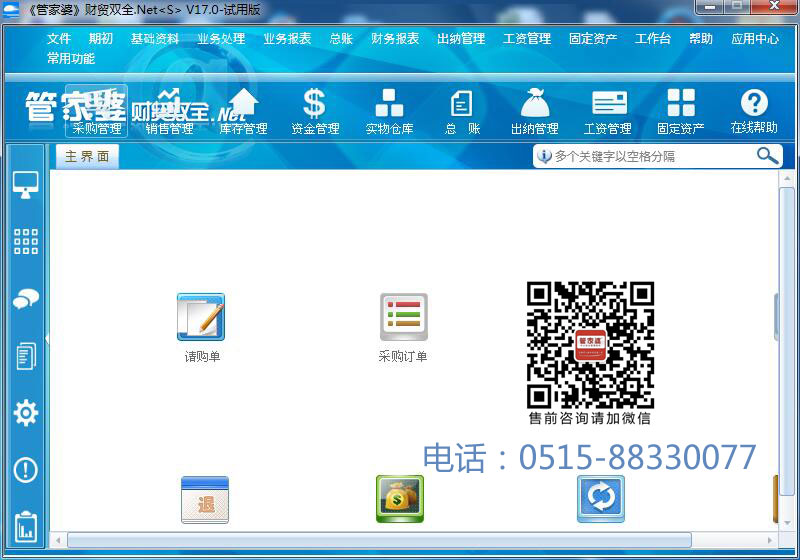The image size is (800, 560).
Task: Open the 固定资产 menu in menu bar
Action: tap(593, 39)
